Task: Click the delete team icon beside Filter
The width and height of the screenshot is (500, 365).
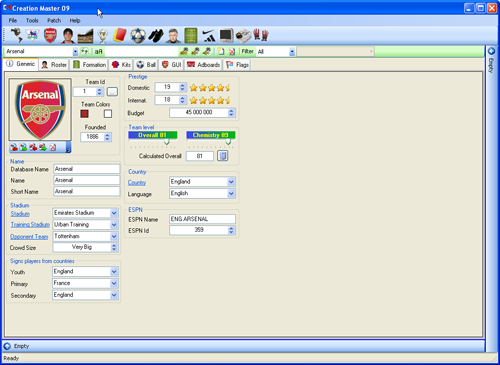Action: [232, 51]
